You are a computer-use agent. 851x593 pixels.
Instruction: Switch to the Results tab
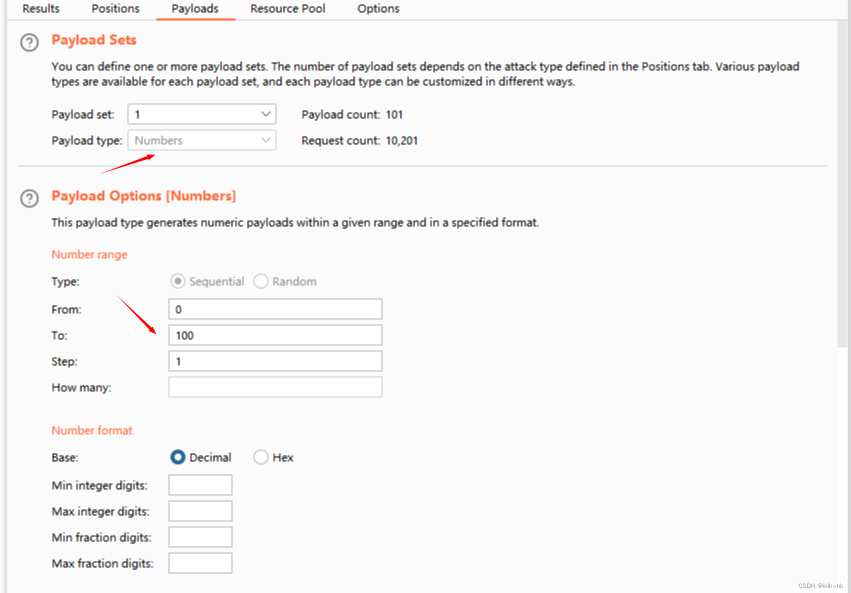41,9
